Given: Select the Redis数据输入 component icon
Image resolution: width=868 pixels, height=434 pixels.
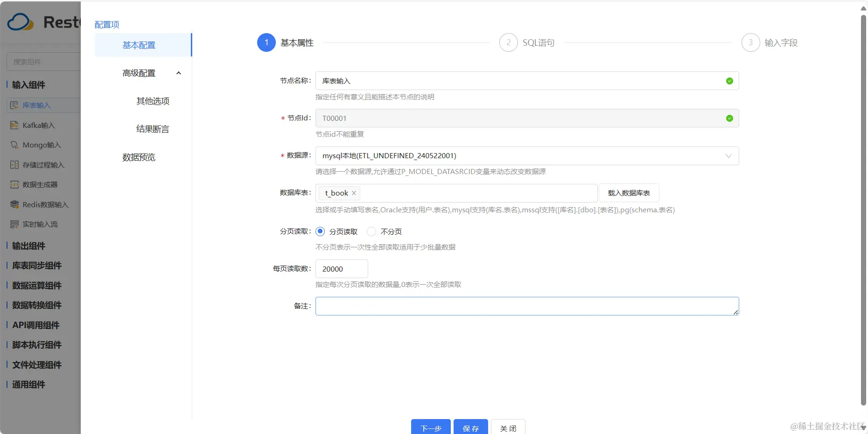Looking at the screenshot, I should tap(14, 204).
